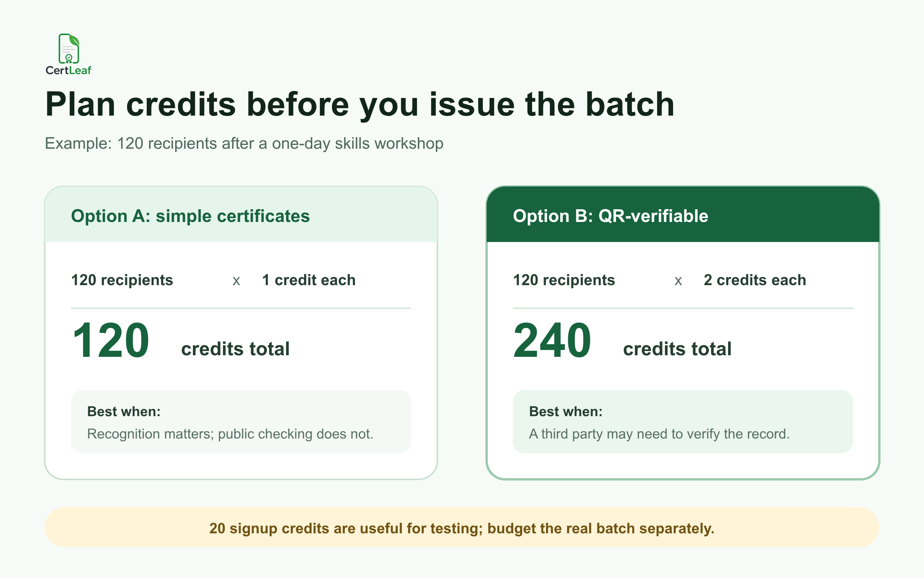Click 'Recognition matters; public checking does not' text
The height and width of the screenshot is (578, 924).
click(x=230, y=434)
